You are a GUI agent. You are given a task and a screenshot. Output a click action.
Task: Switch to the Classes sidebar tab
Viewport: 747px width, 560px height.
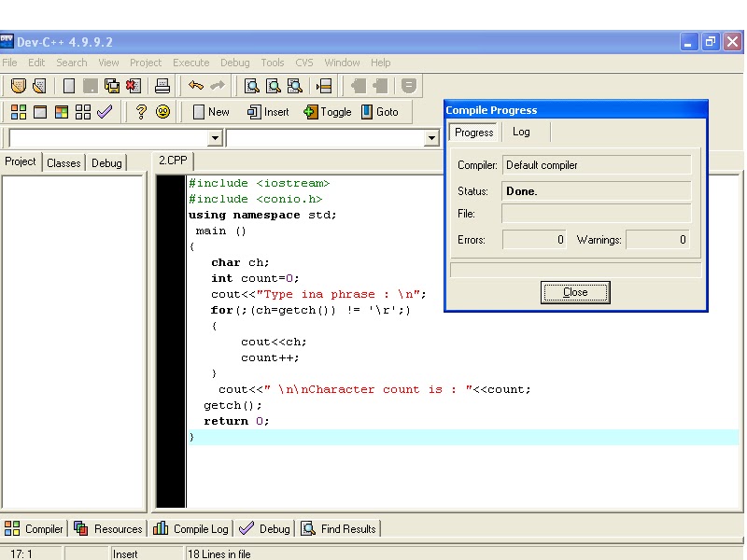tap(63, 162)
